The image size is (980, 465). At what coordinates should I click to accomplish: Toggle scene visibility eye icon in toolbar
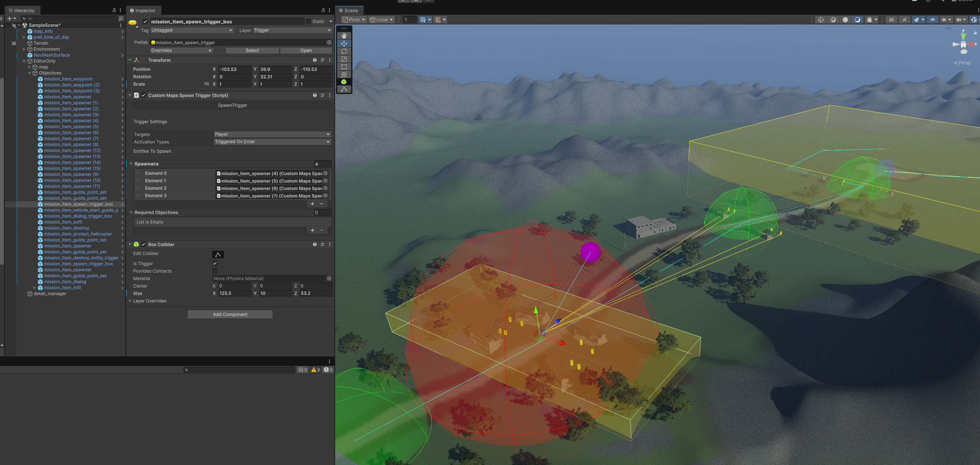point(932,20)
